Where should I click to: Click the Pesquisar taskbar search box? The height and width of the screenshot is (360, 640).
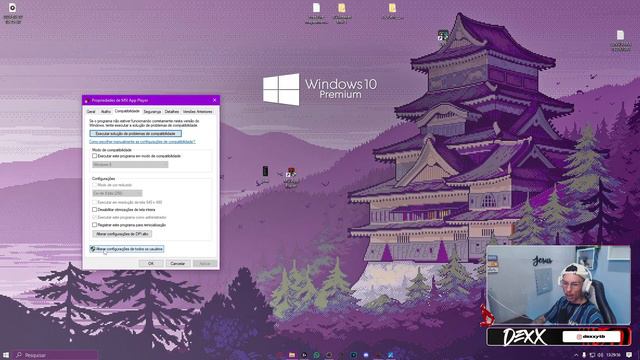[55, 355]
